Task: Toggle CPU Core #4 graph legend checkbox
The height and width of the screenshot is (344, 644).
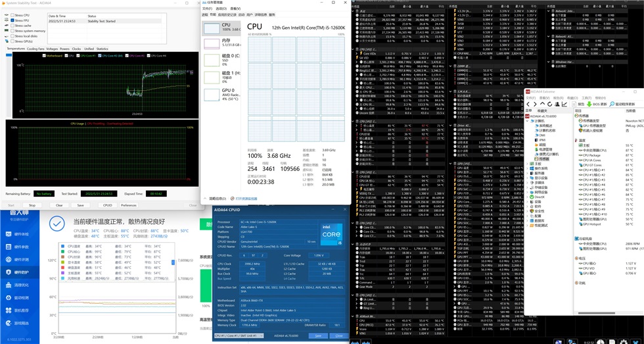Action: [150, 56]
